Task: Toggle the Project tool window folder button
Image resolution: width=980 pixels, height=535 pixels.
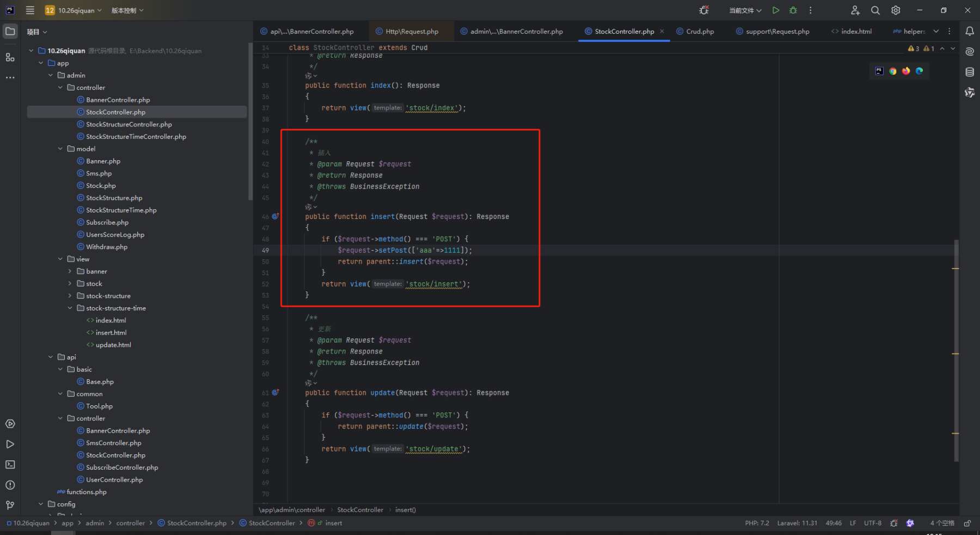Action: click(10, 32)
